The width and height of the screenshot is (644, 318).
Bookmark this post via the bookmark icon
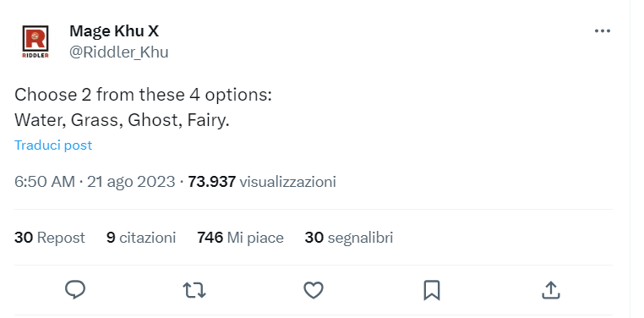(x=432, y=290)
